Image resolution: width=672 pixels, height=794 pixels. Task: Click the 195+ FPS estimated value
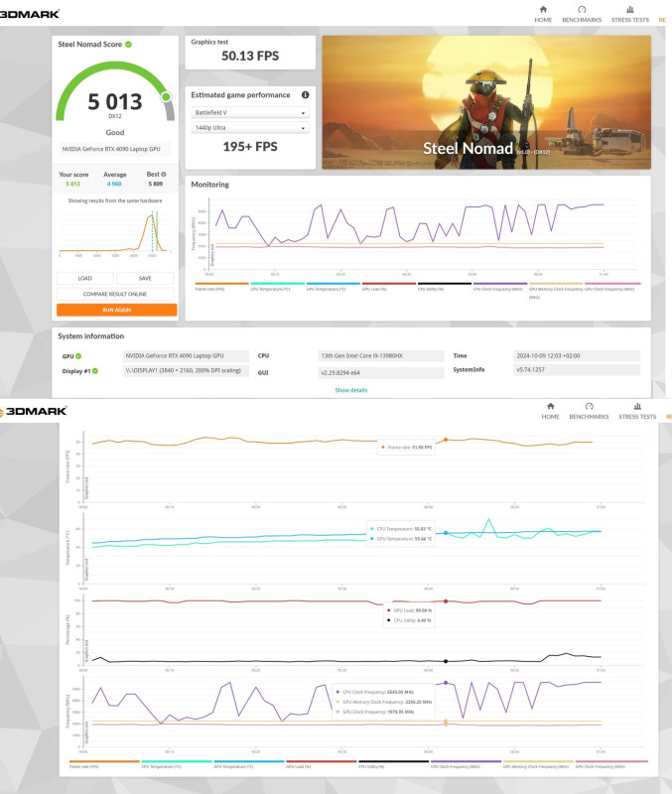tap(250, 147)
